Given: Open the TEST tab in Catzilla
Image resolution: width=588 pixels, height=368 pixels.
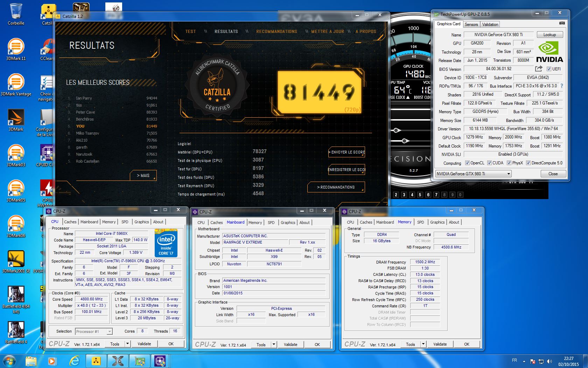Looking at the screenshot, I should click(x=190, y=32).
